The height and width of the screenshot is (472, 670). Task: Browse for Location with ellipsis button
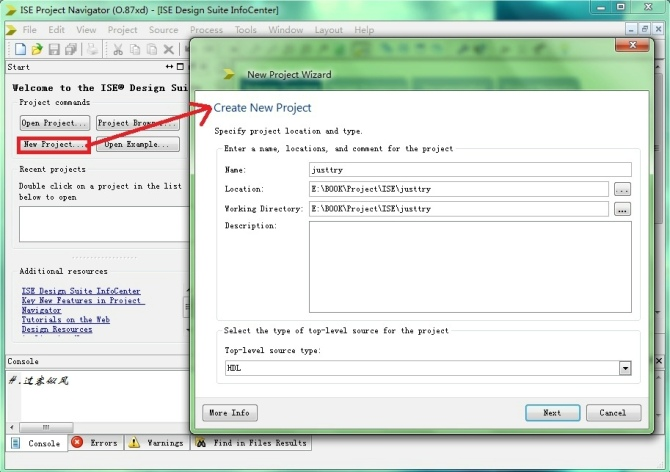click(x=622, y=189)
